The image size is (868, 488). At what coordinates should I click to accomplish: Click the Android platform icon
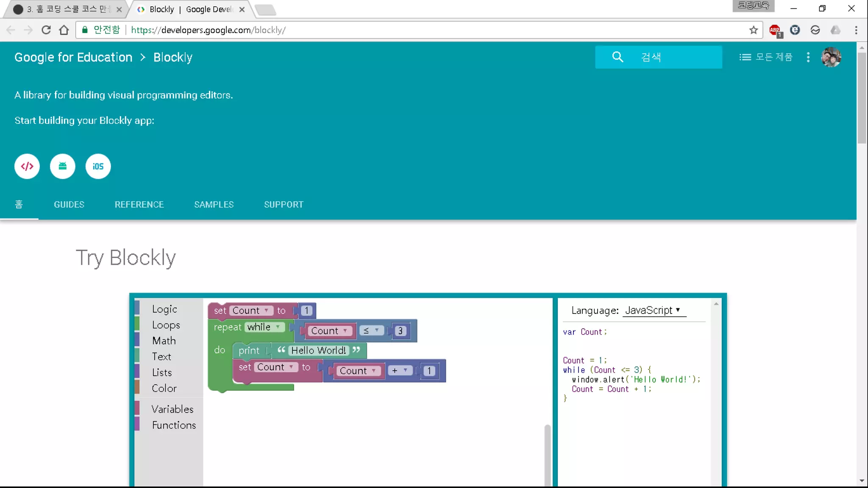coord(62,166)
